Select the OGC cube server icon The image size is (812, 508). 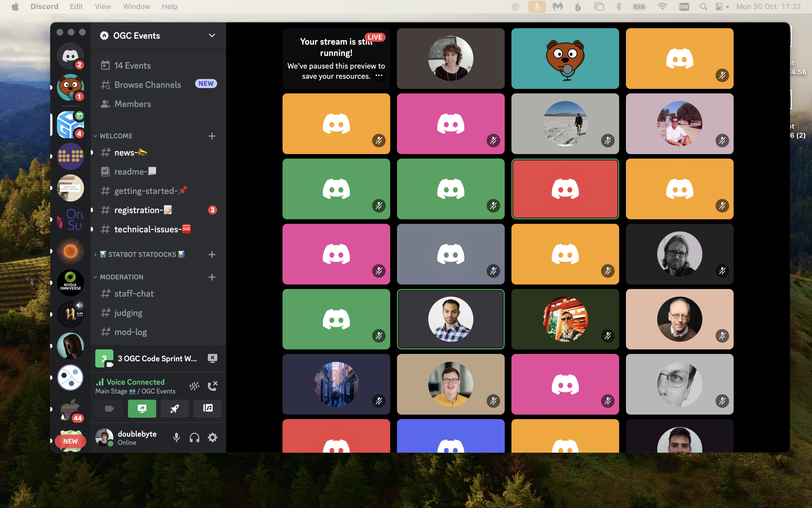(70, 125)
